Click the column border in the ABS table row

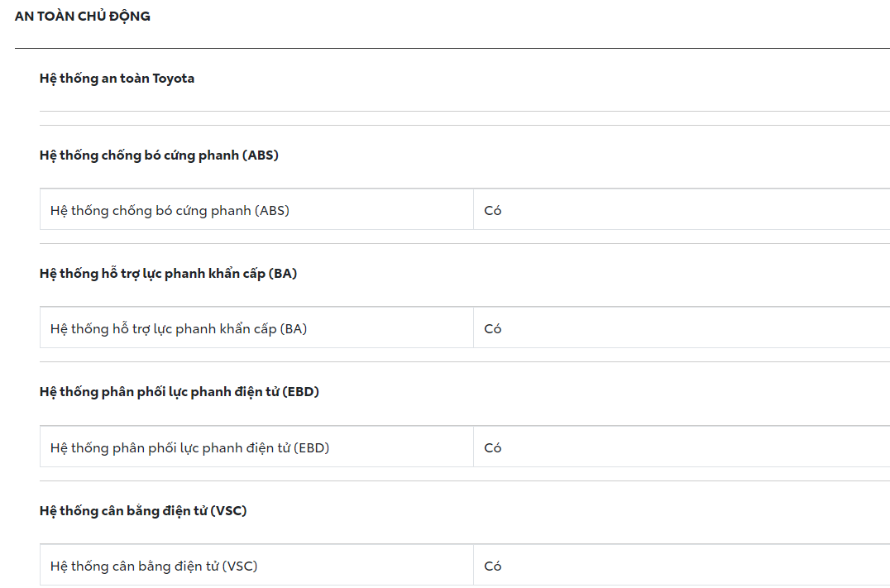click(x=474, y=210)
